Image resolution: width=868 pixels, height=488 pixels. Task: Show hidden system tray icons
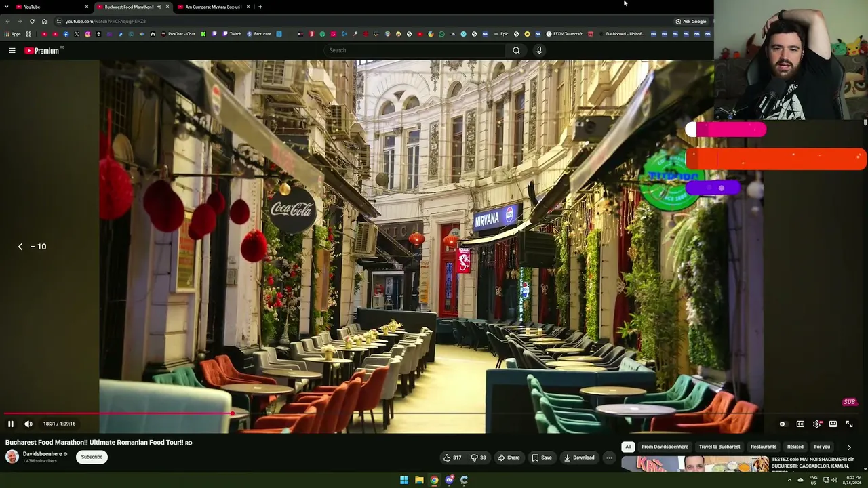[789, 480]
